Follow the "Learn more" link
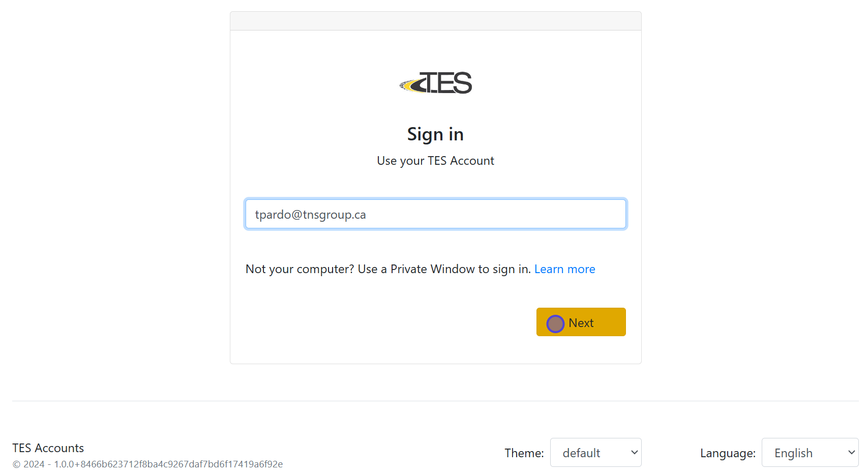 pyautogui.click(x=564, y=269)
